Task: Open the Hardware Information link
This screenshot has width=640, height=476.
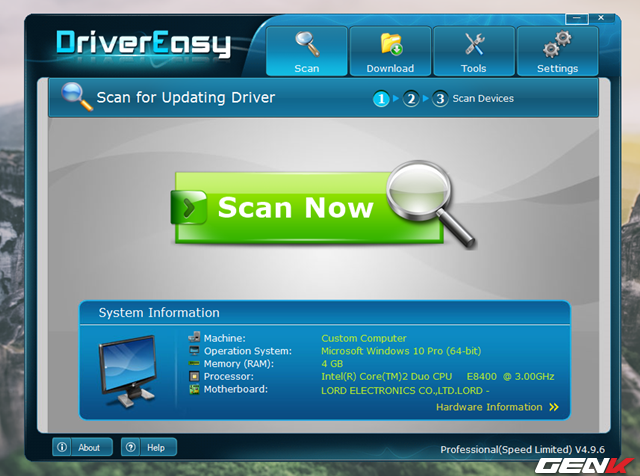Action: (x=489, y=408)
